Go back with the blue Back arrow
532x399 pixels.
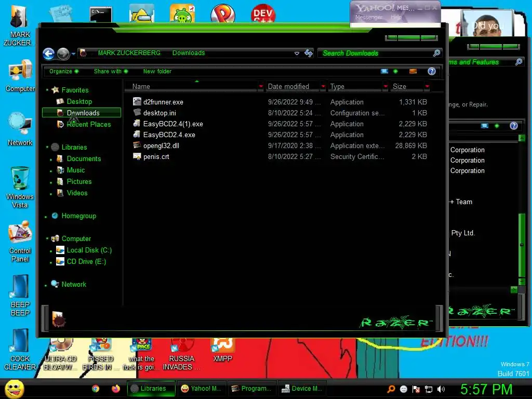48,54
